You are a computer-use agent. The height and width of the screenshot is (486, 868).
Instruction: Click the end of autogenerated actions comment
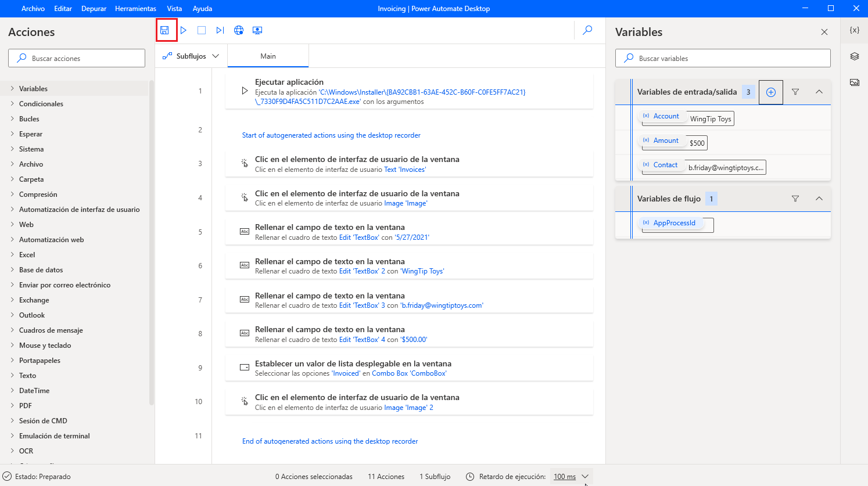point(330,441)
